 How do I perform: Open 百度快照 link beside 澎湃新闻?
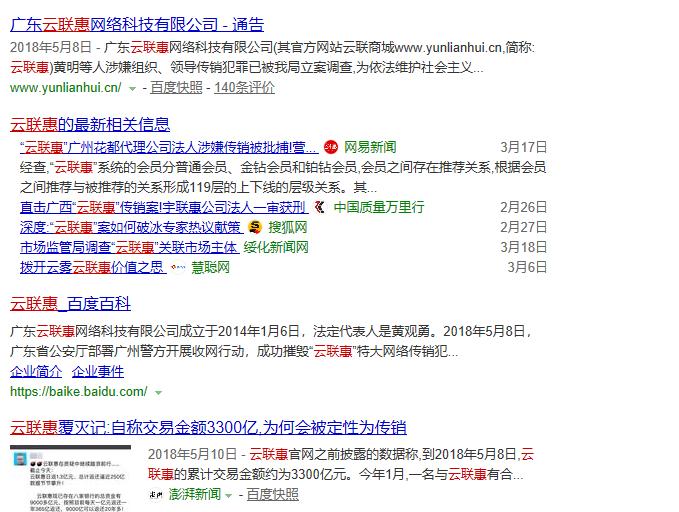coord(272,494)
